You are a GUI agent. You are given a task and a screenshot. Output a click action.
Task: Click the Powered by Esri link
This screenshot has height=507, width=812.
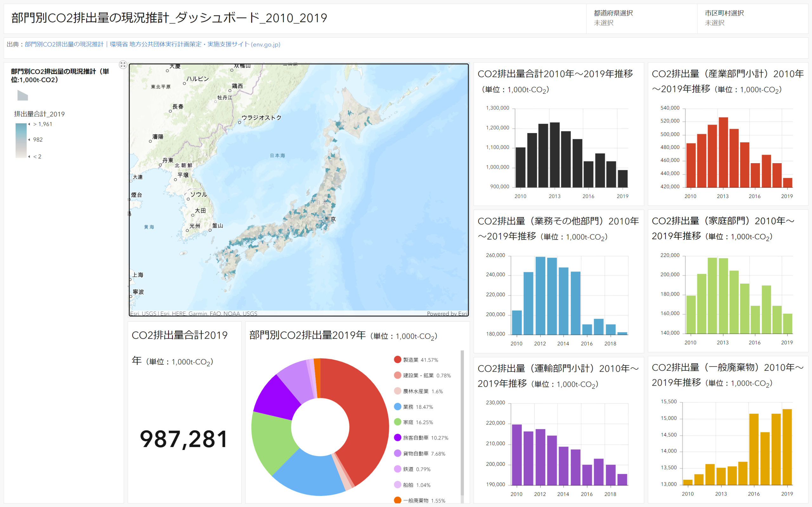point(447,313)
